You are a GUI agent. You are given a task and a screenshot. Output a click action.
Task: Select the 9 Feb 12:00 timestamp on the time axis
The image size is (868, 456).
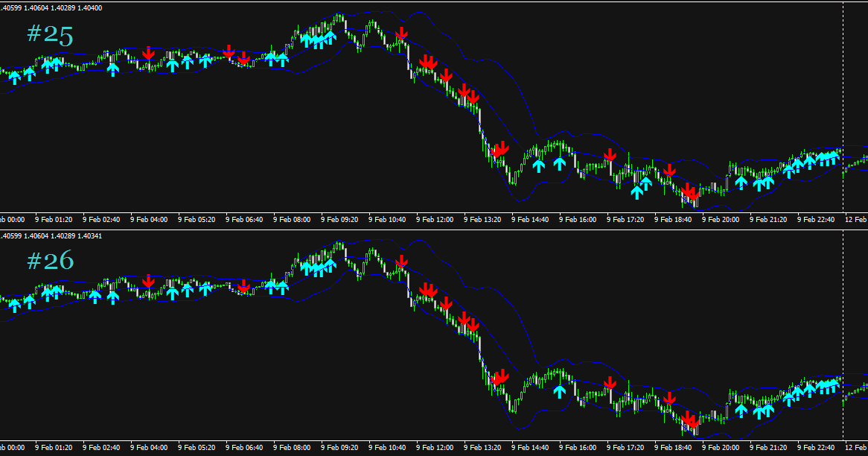(x=433, y=219)
